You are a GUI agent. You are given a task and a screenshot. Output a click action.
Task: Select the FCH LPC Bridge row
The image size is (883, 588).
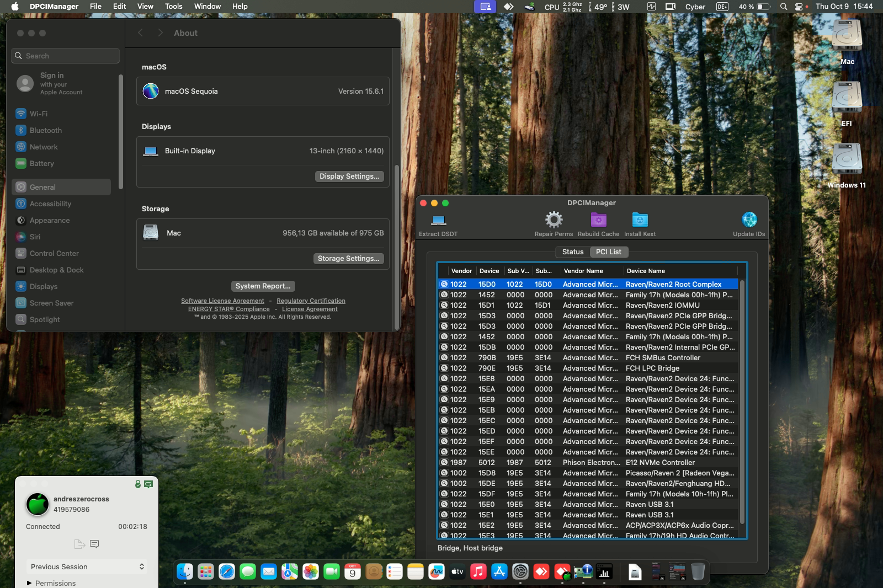[x=588, y=368]
